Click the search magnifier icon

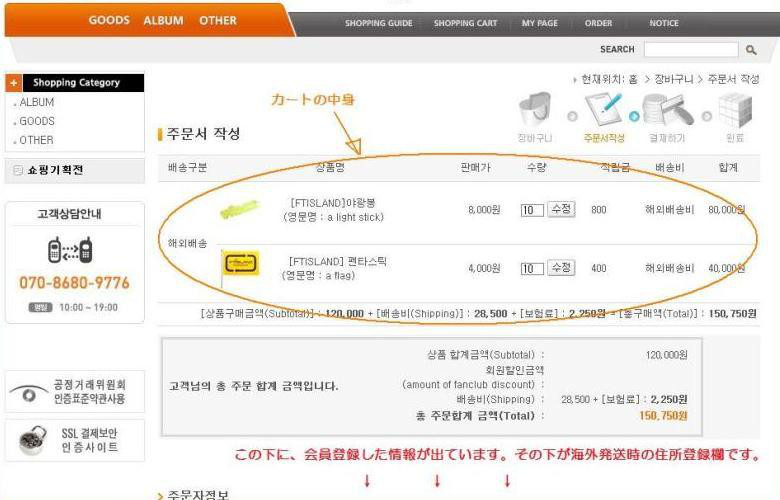click(751, 50)
